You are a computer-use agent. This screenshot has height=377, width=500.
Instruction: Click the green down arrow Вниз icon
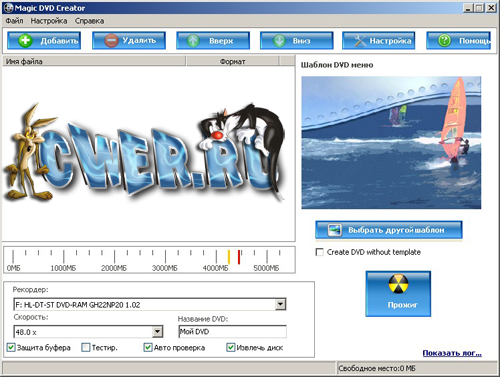(279, 41)
